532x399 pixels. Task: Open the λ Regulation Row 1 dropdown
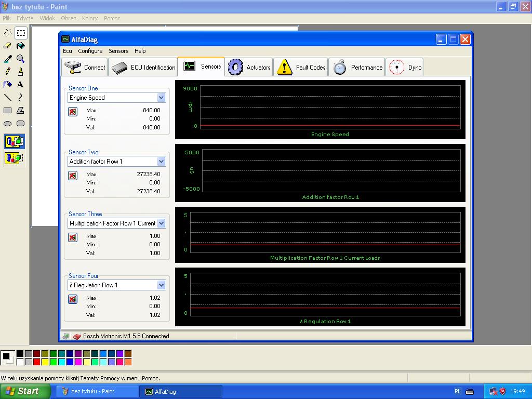click(161, 285)
